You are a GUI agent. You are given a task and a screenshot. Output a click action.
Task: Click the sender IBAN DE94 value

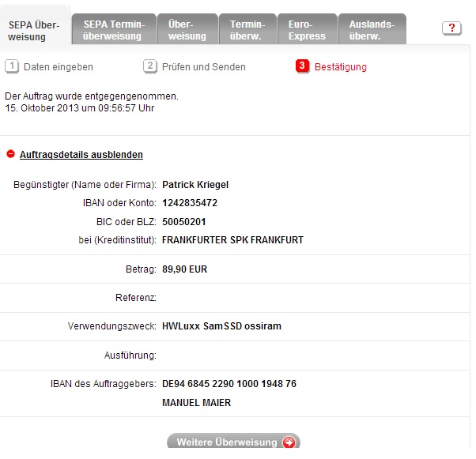coord(229,384)
